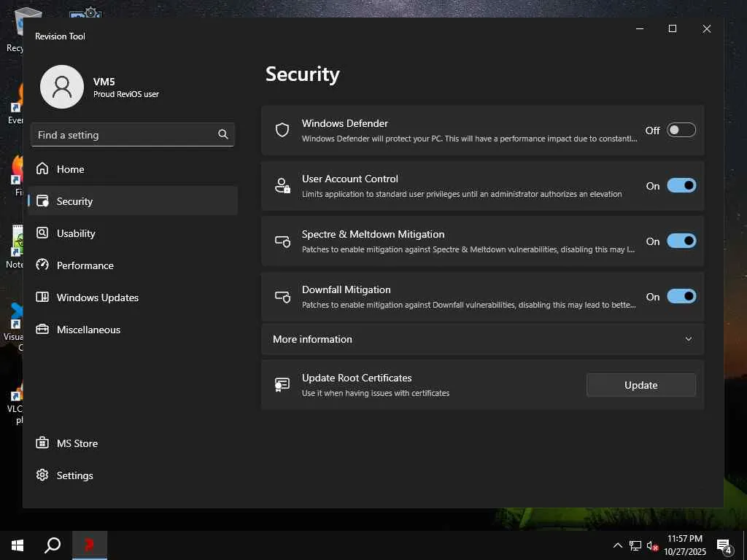Click the 'Use it when having issues' description
Screen dimensions: 747x560
point(376,393)
